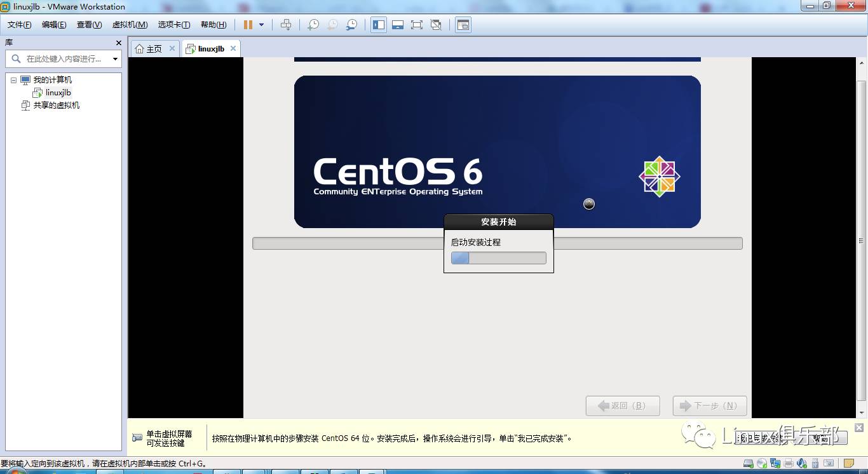Open the 虚拟机(M) menu
The width and height of the screenshot is (868, 474).
[x=130, y=25]
